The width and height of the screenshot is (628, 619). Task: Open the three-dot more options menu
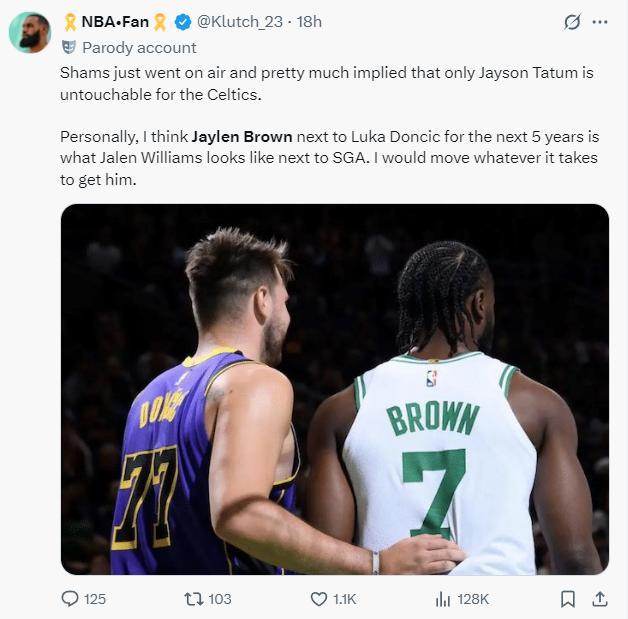coord(600,22)
